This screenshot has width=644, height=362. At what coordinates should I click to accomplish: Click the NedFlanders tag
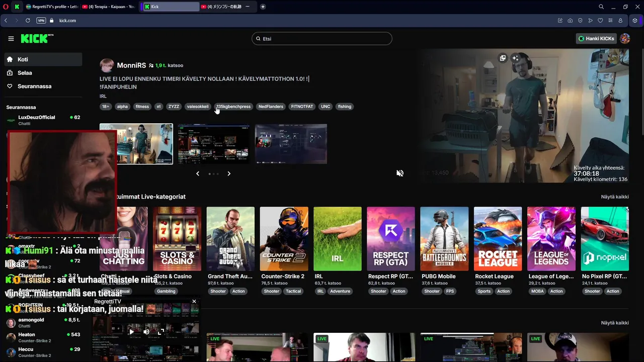pos(271,107)
